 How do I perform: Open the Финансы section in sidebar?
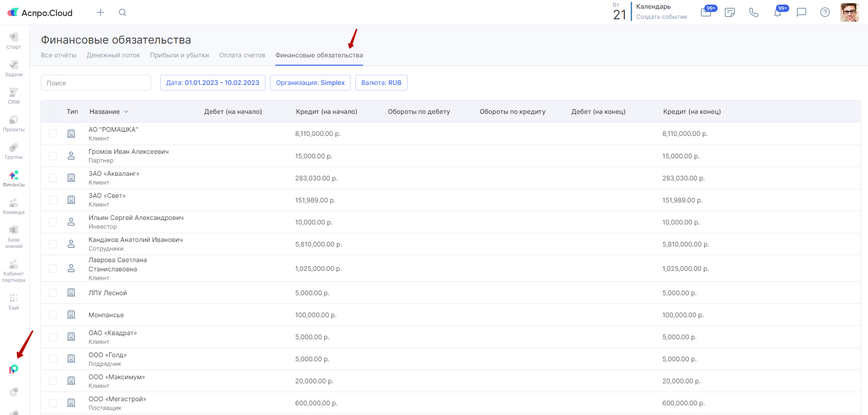pos(14,179)
